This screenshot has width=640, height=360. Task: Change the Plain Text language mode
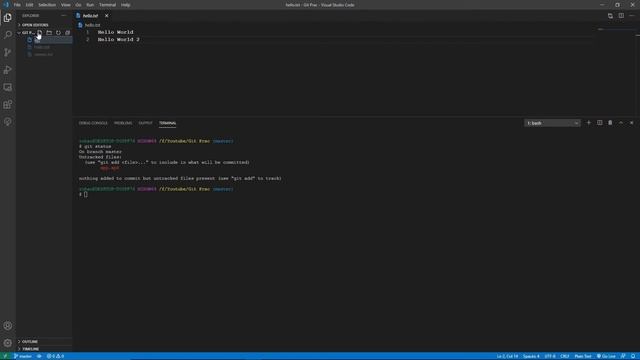tap(583, 356)
